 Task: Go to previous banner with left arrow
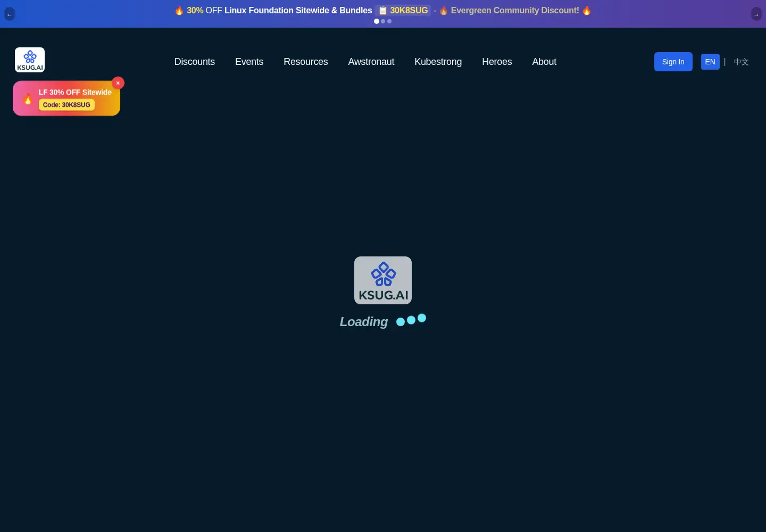10,14
